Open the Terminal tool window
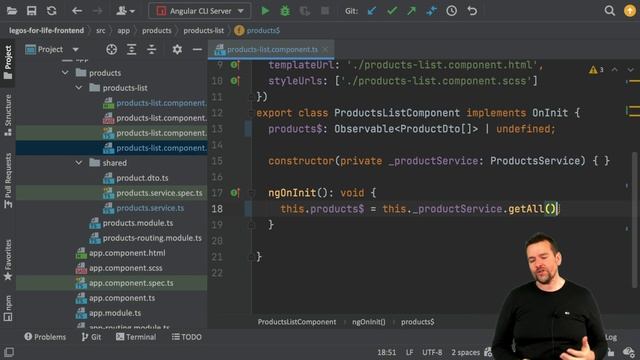This screenshot has width=640, height=360. [x=136, y=337]
